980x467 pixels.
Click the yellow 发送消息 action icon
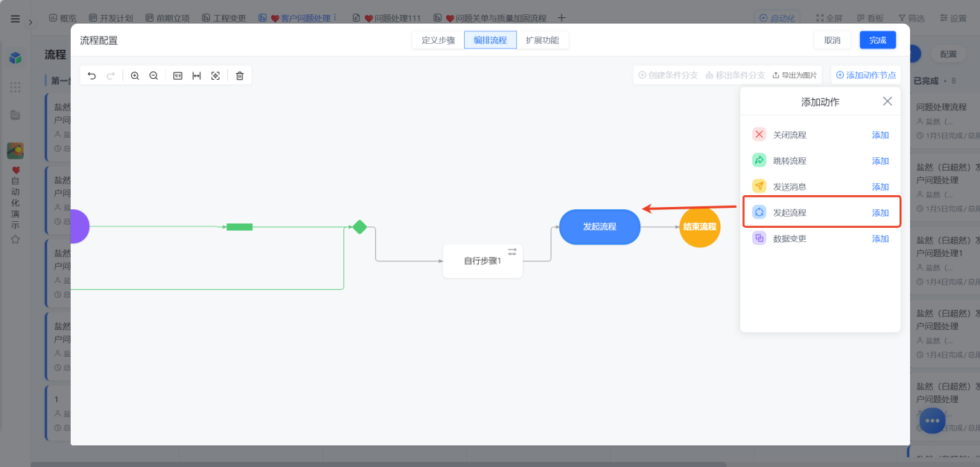[759, 186]
